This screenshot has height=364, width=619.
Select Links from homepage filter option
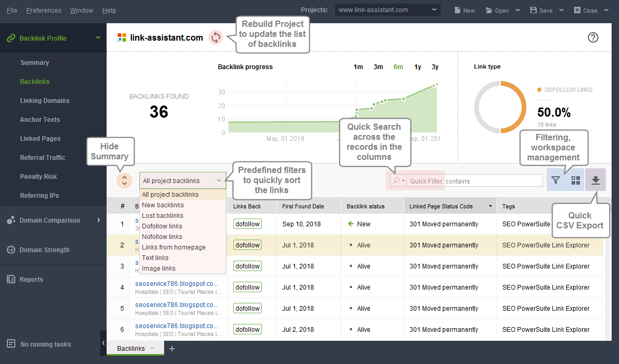point(183,247)
